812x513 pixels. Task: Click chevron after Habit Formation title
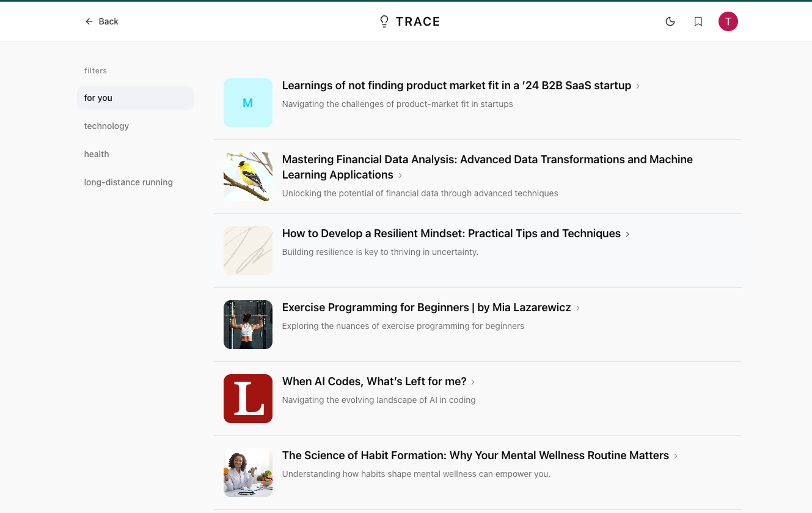point(676,456)
